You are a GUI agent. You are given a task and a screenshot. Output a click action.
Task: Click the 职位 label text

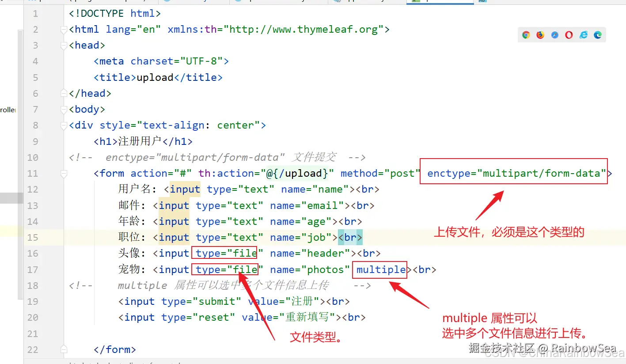coord(129,237)
